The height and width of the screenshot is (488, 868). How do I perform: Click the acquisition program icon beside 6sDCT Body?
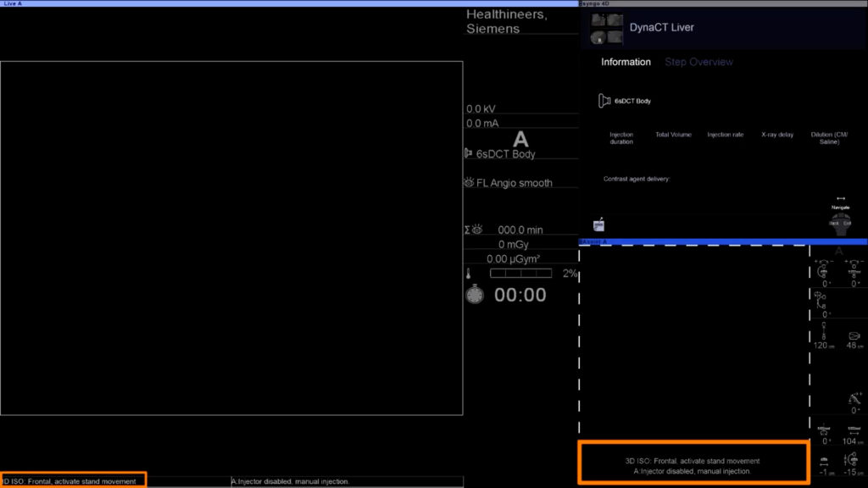tap(469, 154)
